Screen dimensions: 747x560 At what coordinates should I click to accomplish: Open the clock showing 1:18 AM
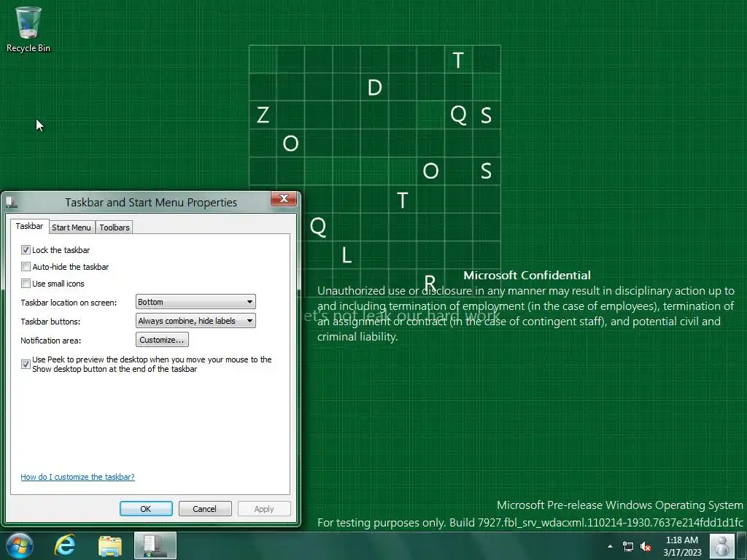pyautogui.click(x=682, y=546)
